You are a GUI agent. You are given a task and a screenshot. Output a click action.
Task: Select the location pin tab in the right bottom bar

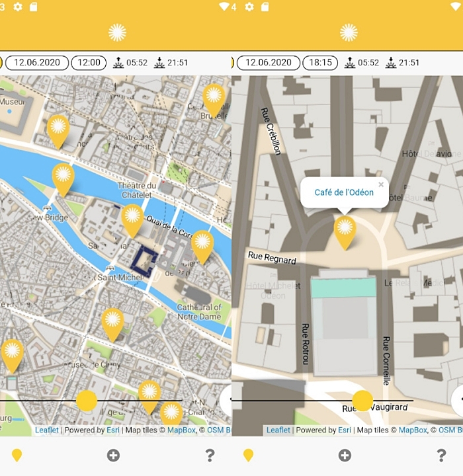pyautogui.click(x=249, y=455)
